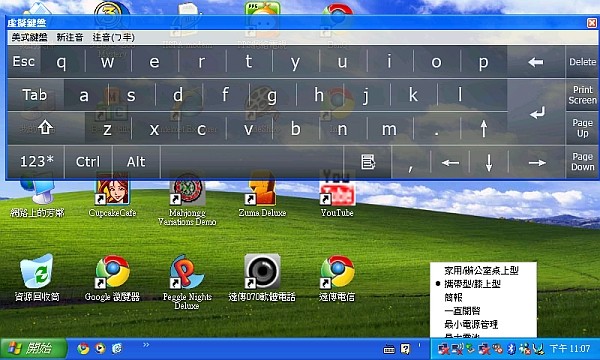Image resolution: width=600 pixels, height=360 pixels.
Task: Click the Alt key on virtual keyboard
Action: [x=136, y=161]
